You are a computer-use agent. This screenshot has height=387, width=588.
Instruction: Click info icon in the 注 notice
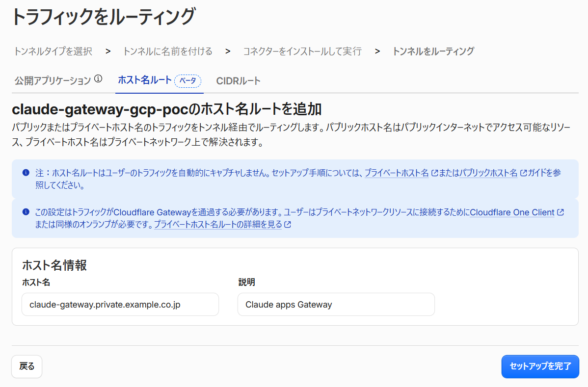[x=26, y=172]
